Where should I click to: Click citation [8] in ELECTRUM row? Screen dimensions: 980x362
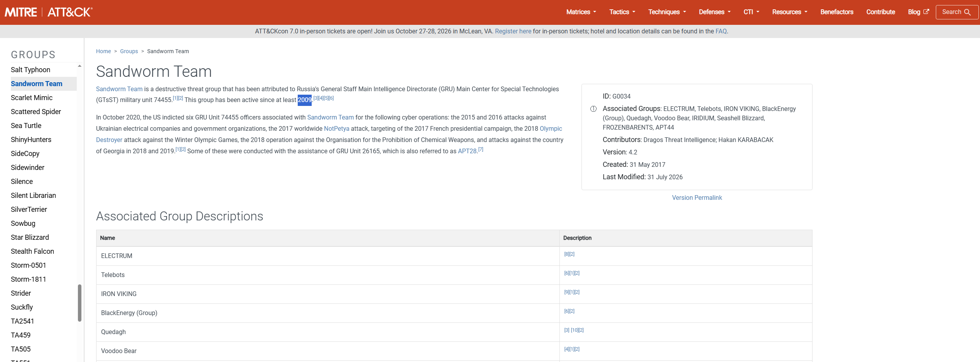point(567,254)
